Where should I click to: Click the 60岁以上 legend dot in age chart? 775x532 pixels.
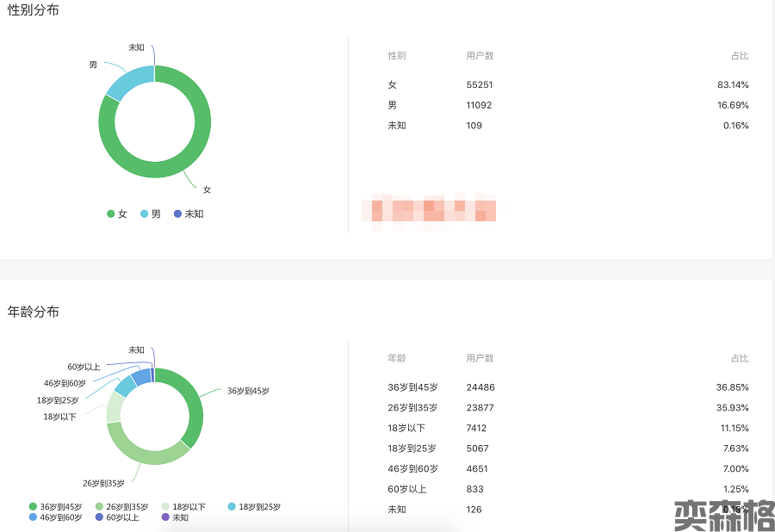coord(100,517)
